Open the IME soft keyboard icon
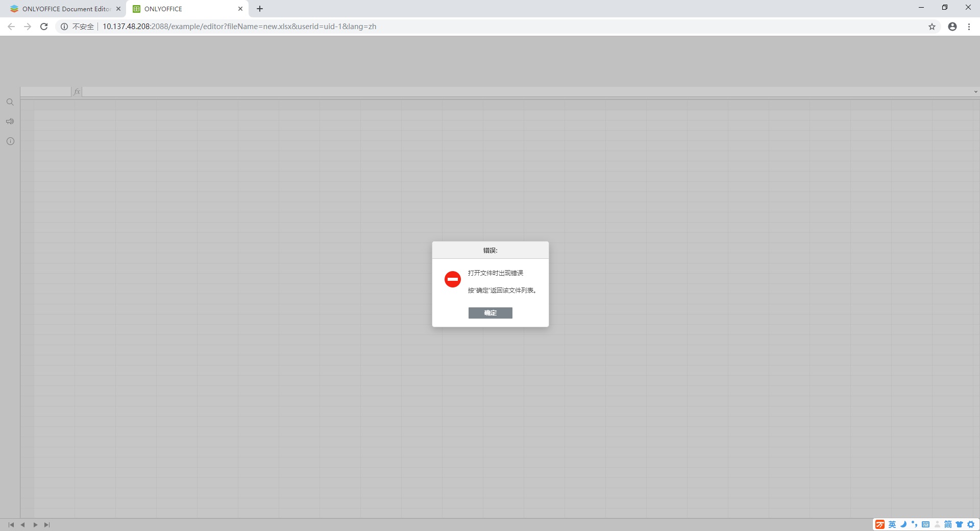Screen dimensions: 980x531 (925, 524)
